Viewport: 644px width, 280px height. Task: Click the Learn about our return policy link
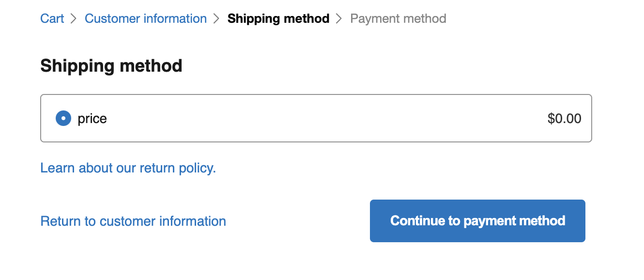[128, 168]
